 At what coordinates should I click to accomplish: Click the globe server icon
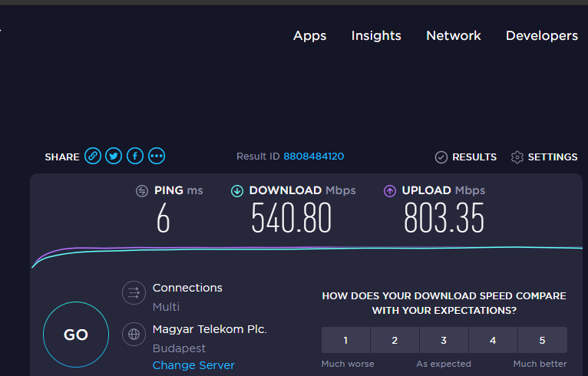pos(134,334)
